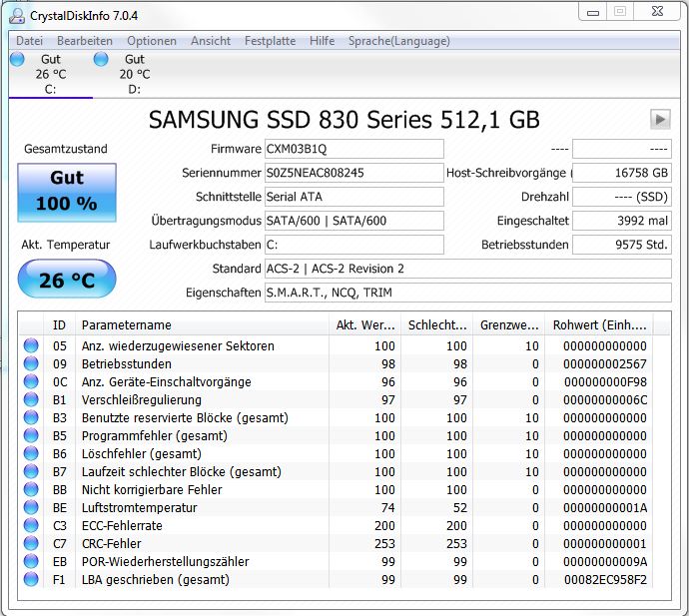
Task: Click the CrystalDiskInfo title bar app icon
Action: [17, 16]
